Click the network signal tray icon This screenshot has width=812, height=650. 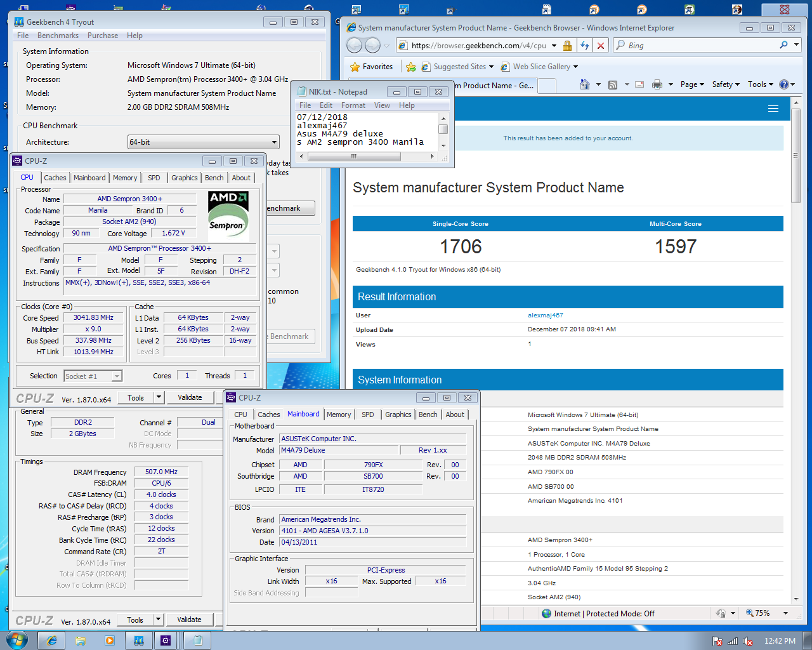[733, 641]
